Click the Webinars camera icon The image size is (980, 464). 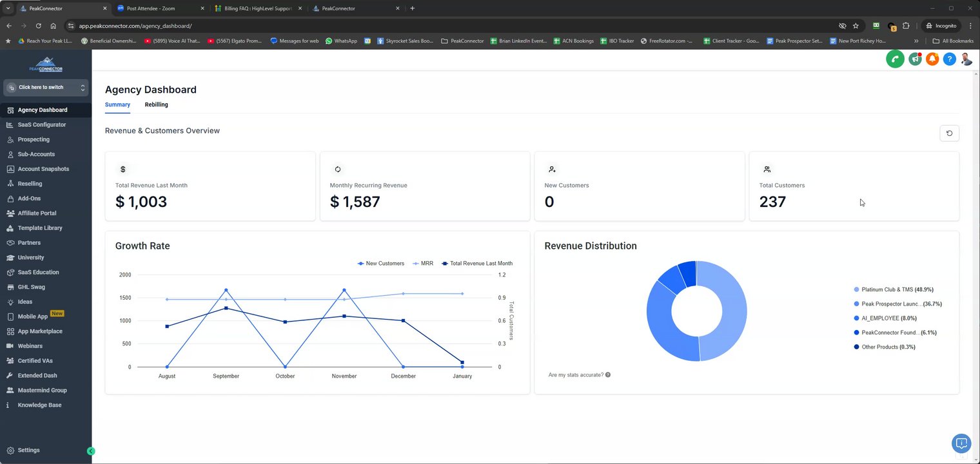(x=11, y=346)
